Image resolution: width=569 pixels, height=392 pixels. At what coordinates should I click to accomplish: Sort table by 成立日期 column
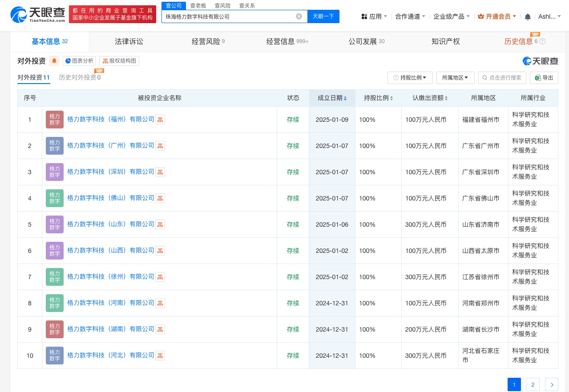332,98
